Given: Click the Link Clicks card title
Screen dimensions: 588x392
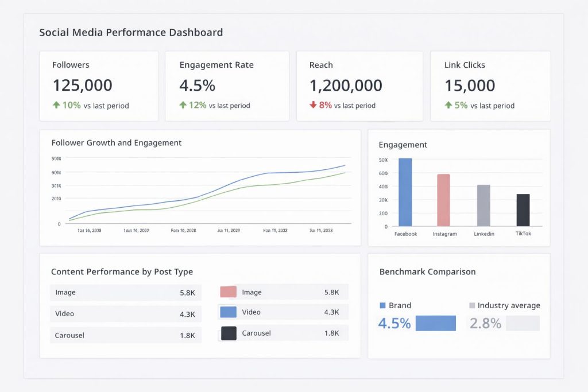Looking at the screenshot, I should click(x=465, y=65).
